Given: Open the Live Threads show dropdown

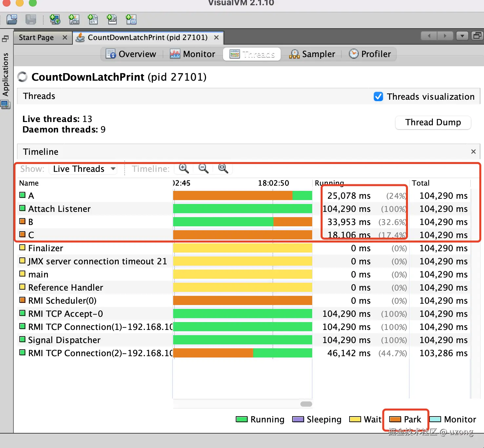Looking at the screenshot, I should click(x=84, y=169).
